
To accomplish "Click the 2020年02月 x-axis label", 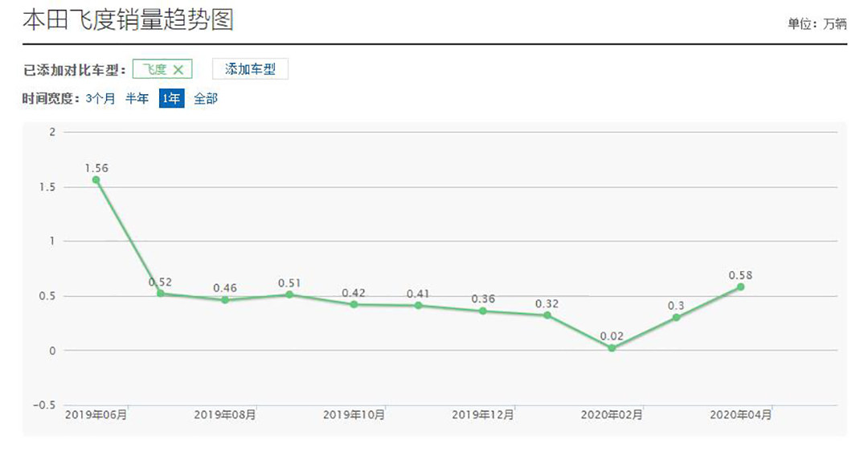I will pos(612,414).
